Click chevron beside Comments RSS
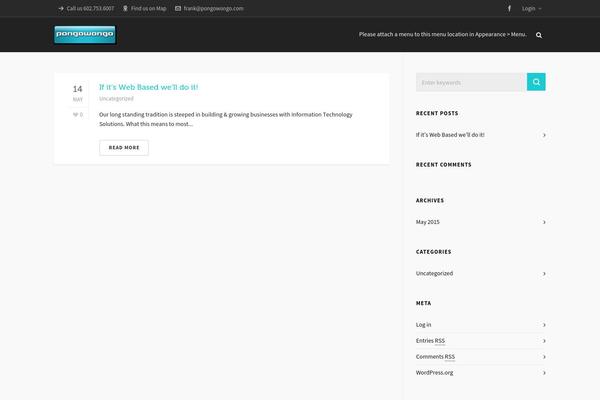 pos(544,357)
